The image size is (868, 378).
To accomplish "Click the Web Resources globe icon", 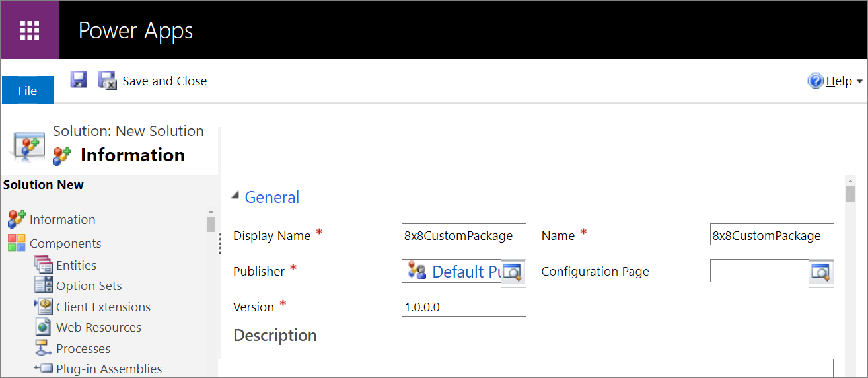I will [44, 327].
